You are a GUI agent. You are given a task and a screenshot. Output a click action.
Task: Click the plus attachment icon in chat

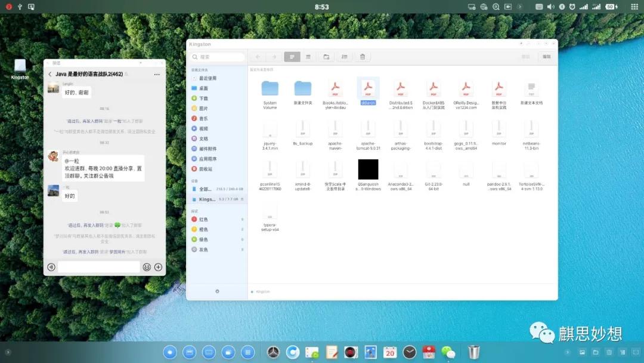(x=158, y=267)
